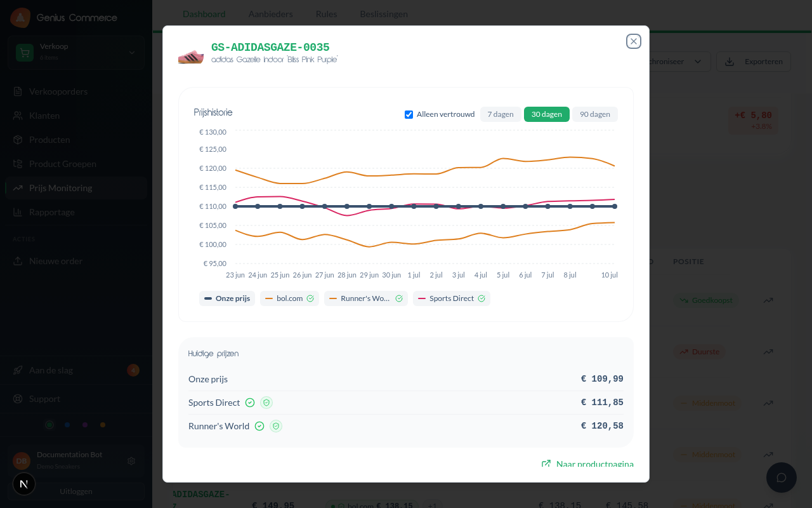Click the Product Groepen sidebar icon
Image resolution: width=812 pixels, height=508 pixels.
click(17, 164)
